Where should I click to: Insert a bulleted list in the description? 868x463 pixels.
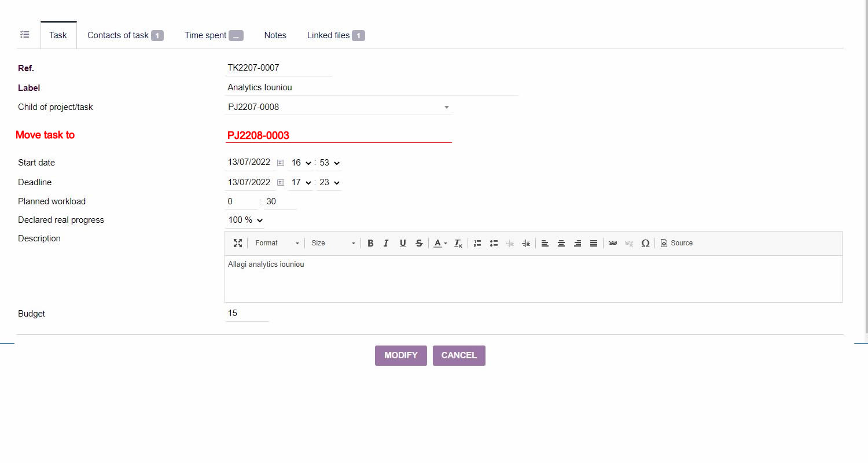(494, 243)
